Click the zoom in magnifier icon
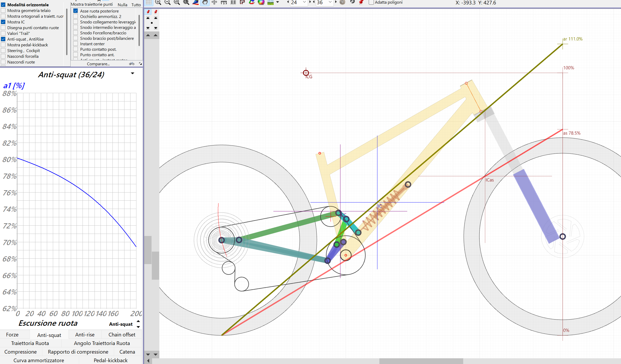This screenshot has height=364, width=621. [x=158, y=2]
